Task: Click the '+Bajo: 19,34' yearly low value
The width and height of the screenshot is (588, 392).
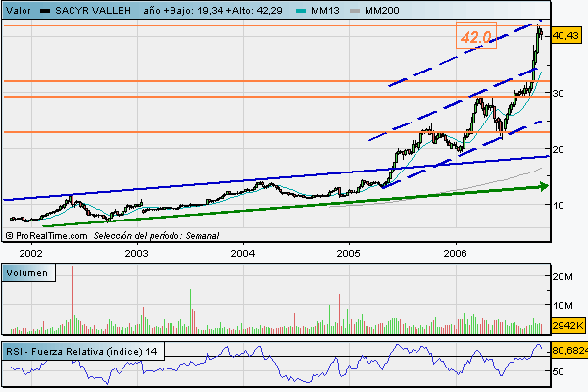Action: (x=193, y=10)
